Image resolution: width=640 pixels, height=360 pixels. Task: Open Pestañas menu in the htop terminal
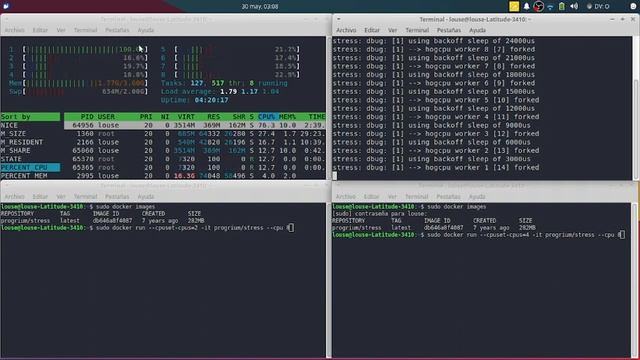pos(117,30)
